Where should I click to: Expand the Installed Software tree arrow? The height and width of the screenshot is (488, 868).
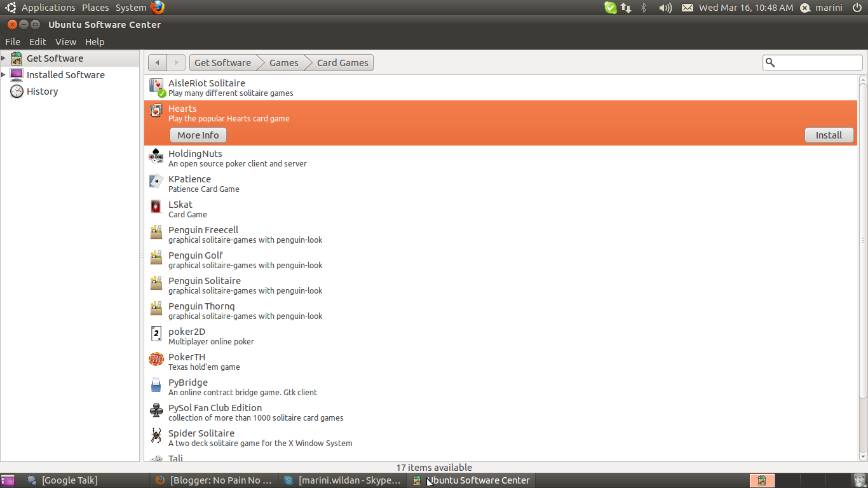(x=4, y=75)
